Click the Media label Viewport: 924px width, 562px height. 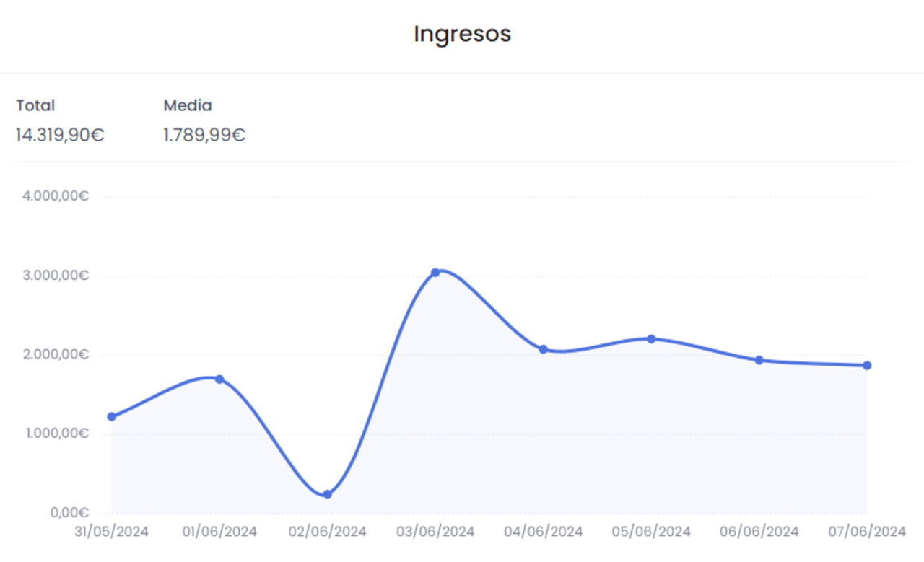(x=188, y=105)
